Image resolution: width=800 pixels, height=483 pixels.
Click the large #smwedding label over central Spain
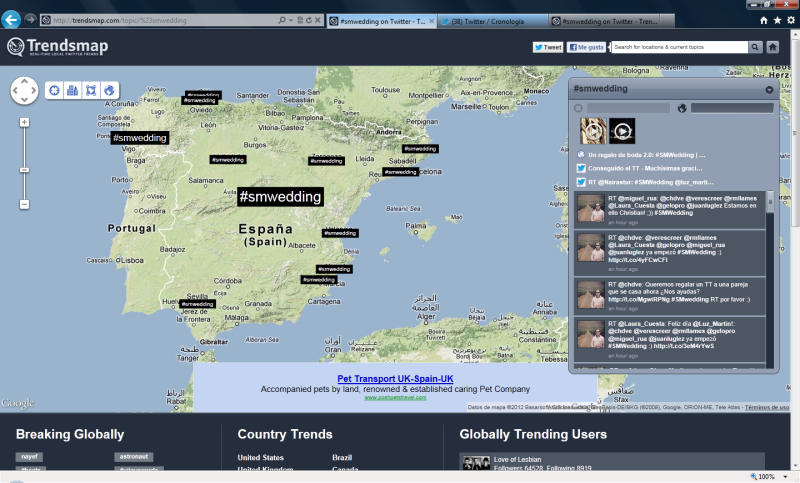[x=280, y=197]
